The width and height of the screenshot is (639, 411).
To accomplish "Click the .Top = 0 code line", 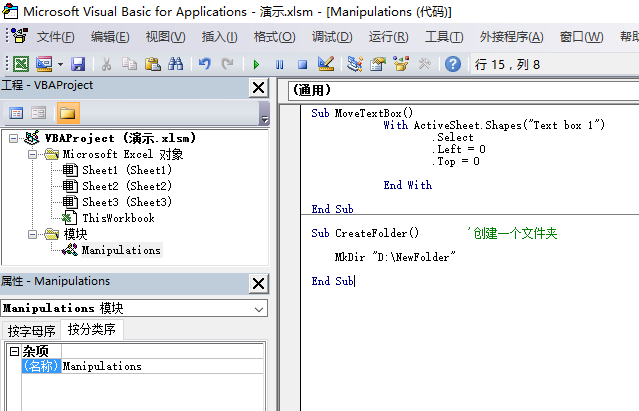I will click(456, 161).
